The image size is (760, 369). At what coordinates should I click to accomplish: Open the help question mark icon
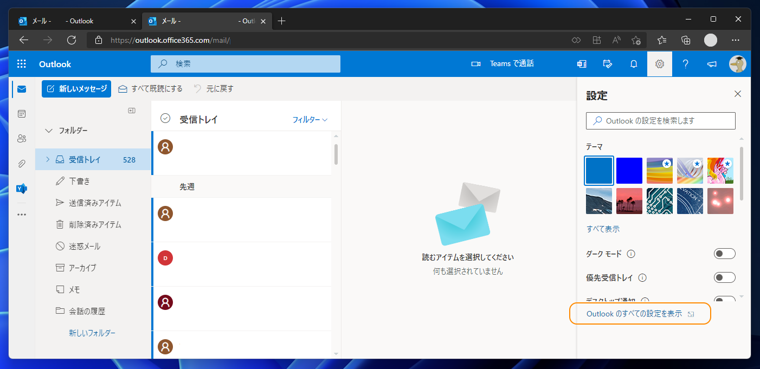[685, 64]
